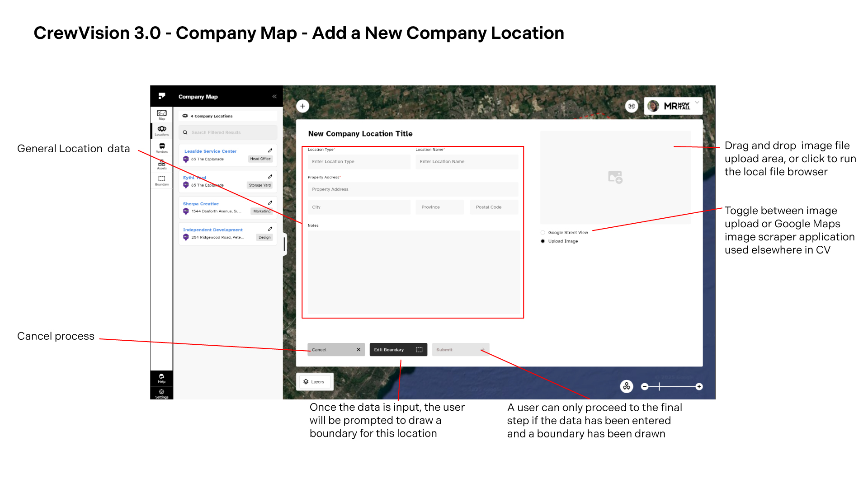Click the CrewVision logo icon
Viewport: 868px width, 488px height.
click(162, 96)
